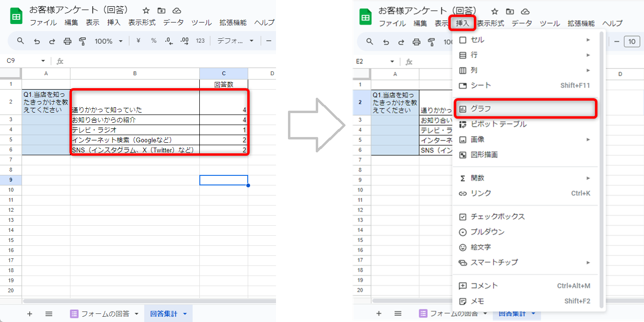The width and height of the screenshot is (644, 322).
Task: Redo the last action
Action: click(x=53, y=41)
